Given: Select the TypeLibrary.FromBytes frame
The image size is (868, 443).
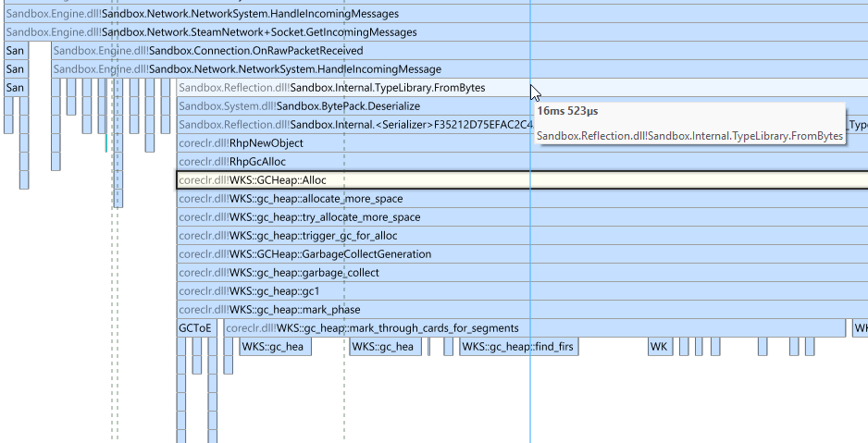Looking at the screenshot, I should pyautogui.click(x=522, y=87).
